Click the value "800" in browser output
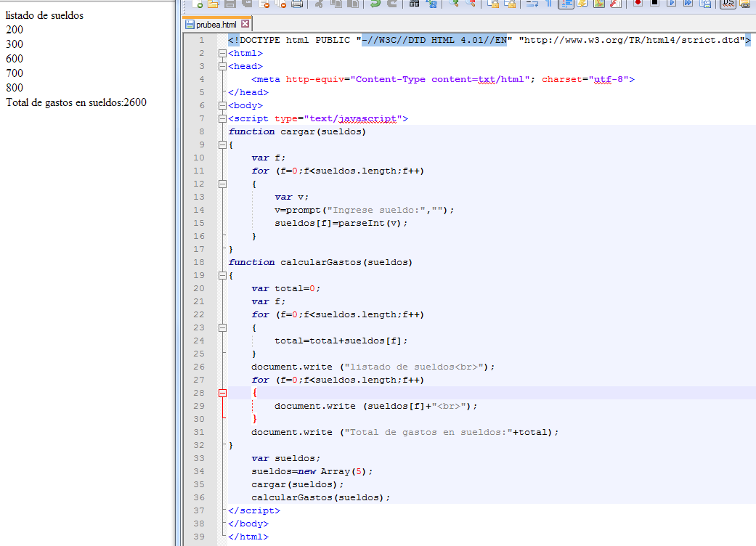This screenshot has height=546, width=756. point(15,88)
